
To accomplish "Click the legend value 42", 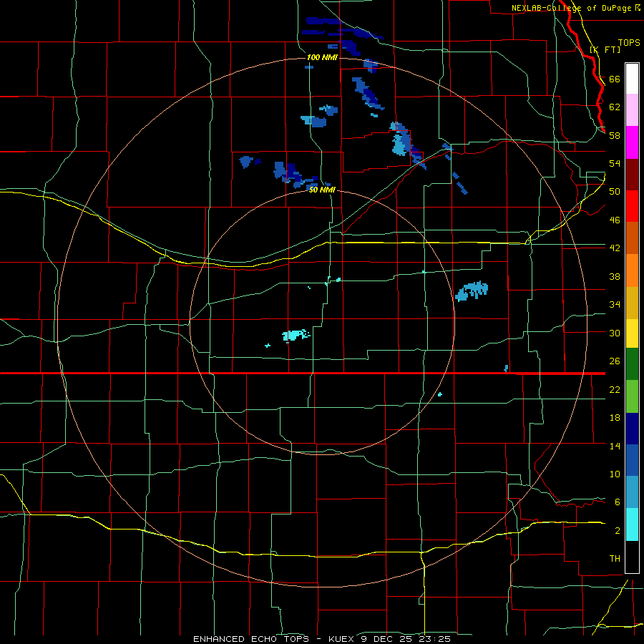I will coord(615,248).
